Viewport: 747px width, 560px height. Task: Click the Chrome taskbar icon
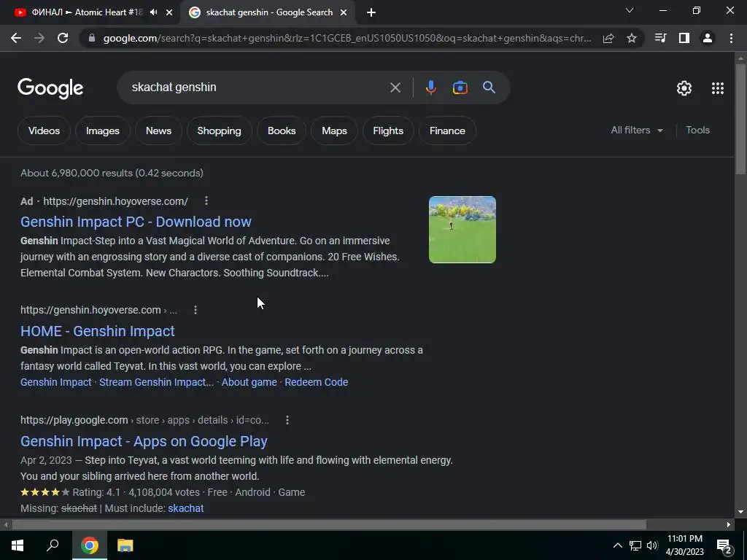click(x=89, y=545)
